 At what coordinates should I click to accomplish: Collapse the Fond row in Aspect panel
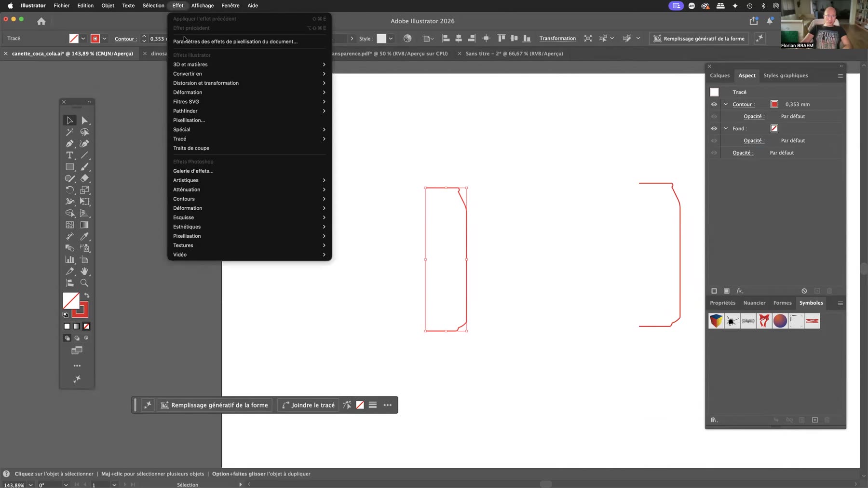click(726, 128)
